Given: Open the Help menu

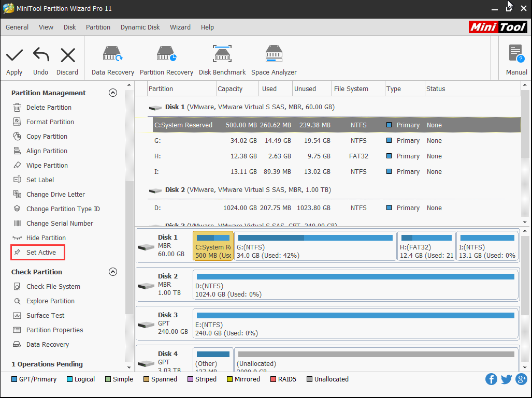Looking at the screenshot, I should 207,27.
